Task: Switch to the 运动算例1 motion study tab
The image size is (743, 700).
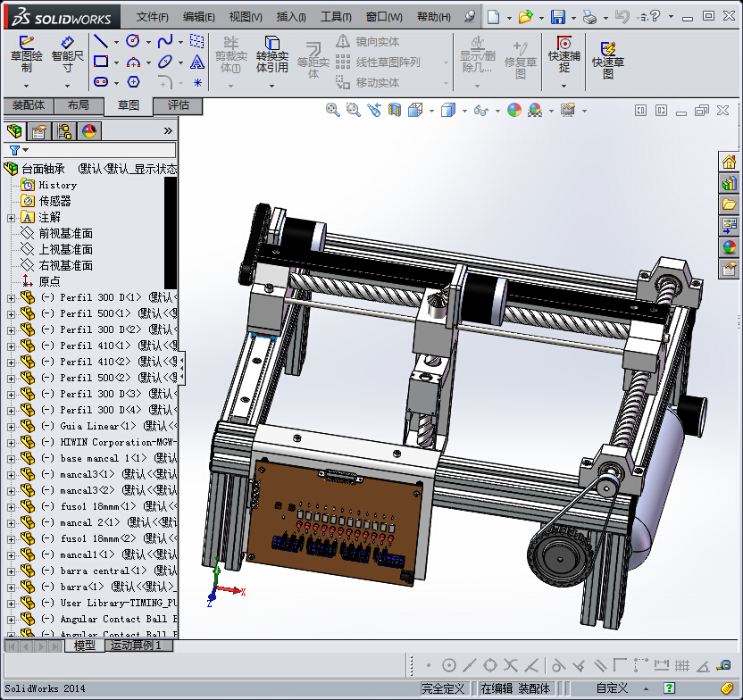Action: click(x=136, y=645)
